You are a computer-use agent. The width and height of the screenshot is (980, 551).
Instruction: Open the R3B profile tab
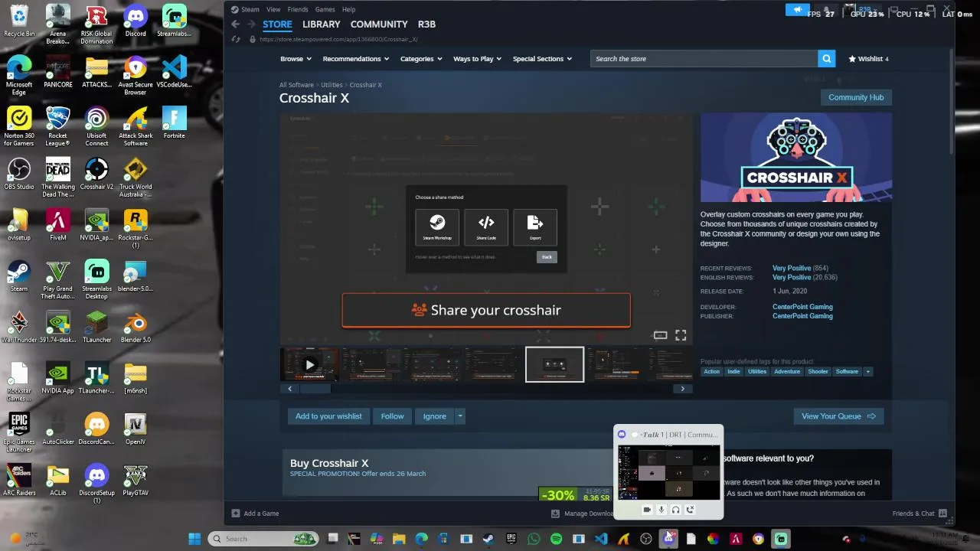pos(426,24)
